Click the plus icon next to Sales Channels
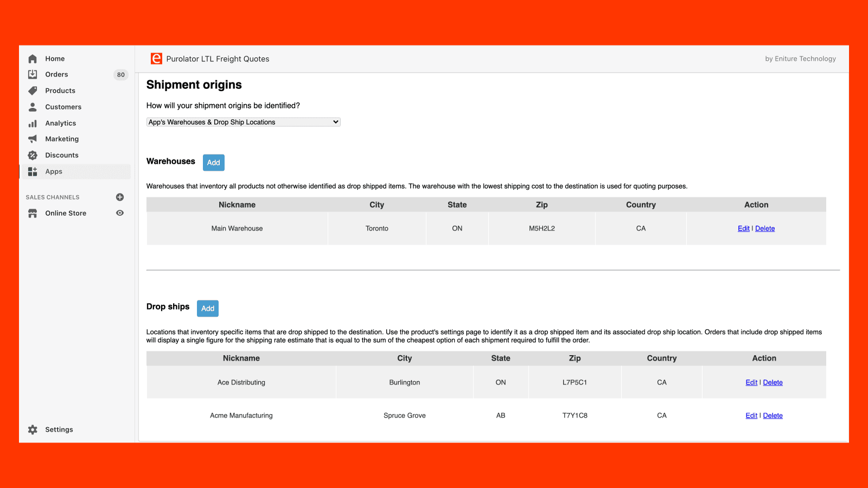The width and height of the screenshot is (868, 488). click(x=120, y=197)
